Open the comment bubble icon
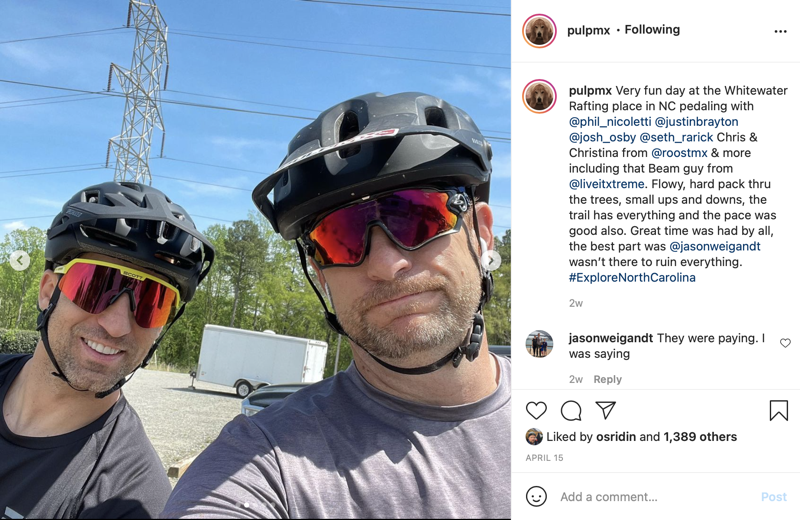The height and width of the screenshot is (520, 800). [571, 410]
